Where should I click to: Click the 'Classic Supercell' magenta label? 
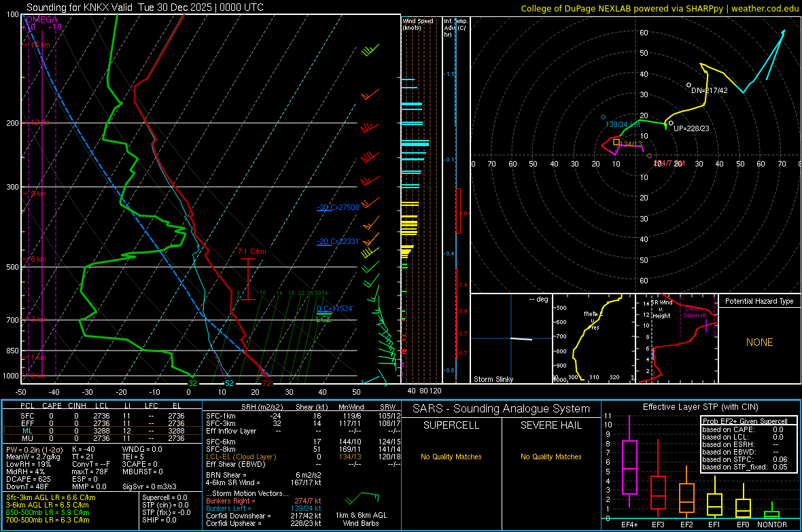pos(694,312)
